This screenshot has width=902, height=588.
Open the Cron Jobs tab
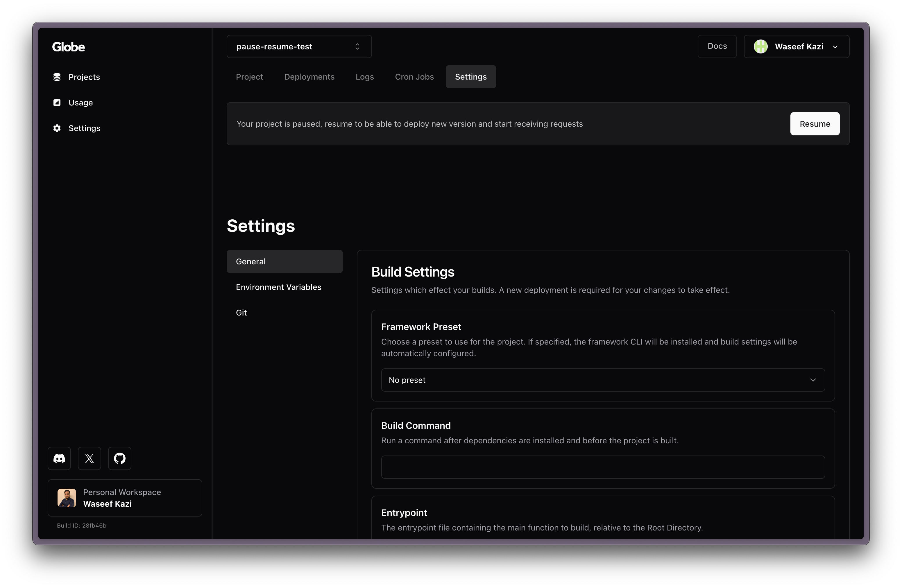414,76
